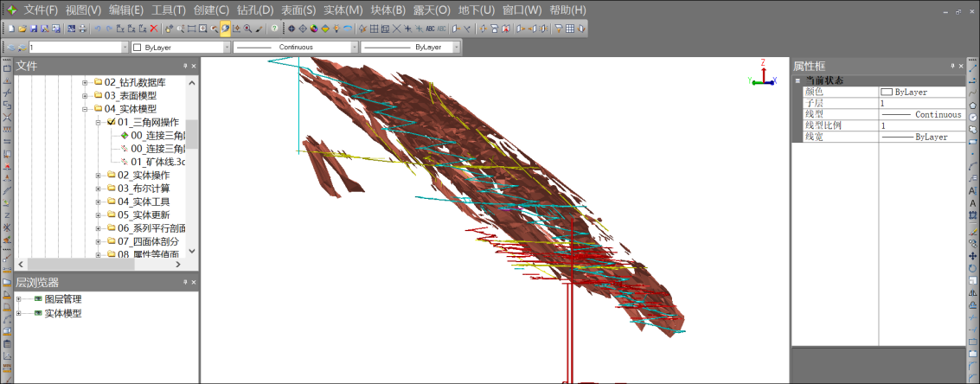980x384 pixels.
Task: Open the 实体(M) menu
Action: coord(343,10)
